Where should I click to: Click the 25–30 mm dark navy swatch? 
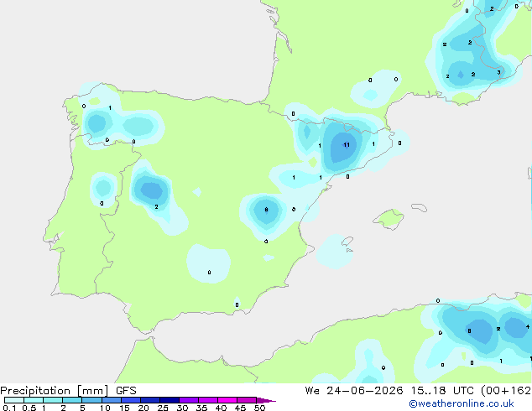(x=170, y=400)
